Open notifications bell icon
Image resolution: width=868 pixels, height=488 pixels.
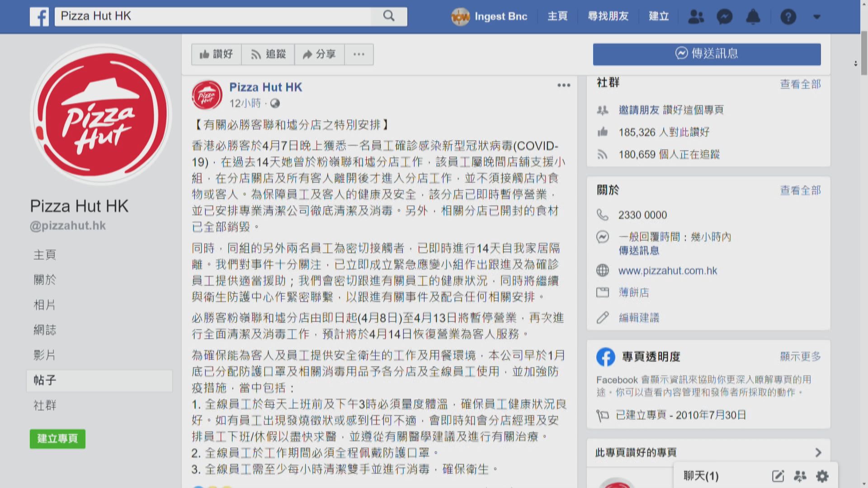click(753, 17)
